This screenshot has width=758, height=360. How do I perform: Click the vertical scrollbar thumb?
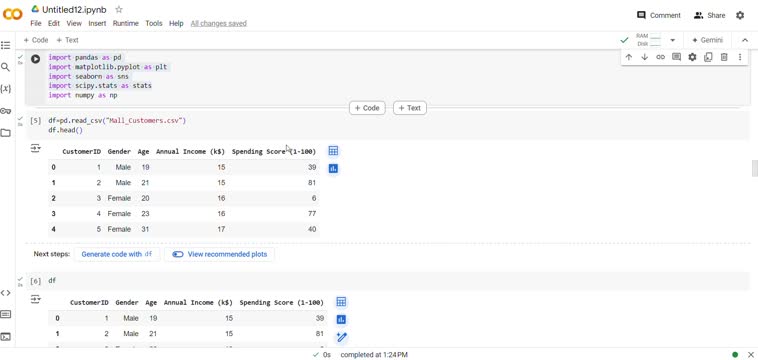(755, 169)
